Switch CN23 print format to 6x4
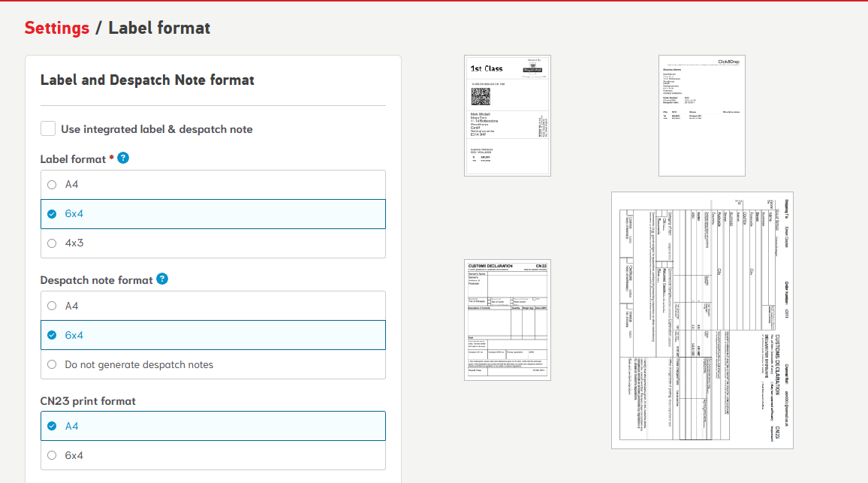Screen dimensions: 868x483 (51, 455)
